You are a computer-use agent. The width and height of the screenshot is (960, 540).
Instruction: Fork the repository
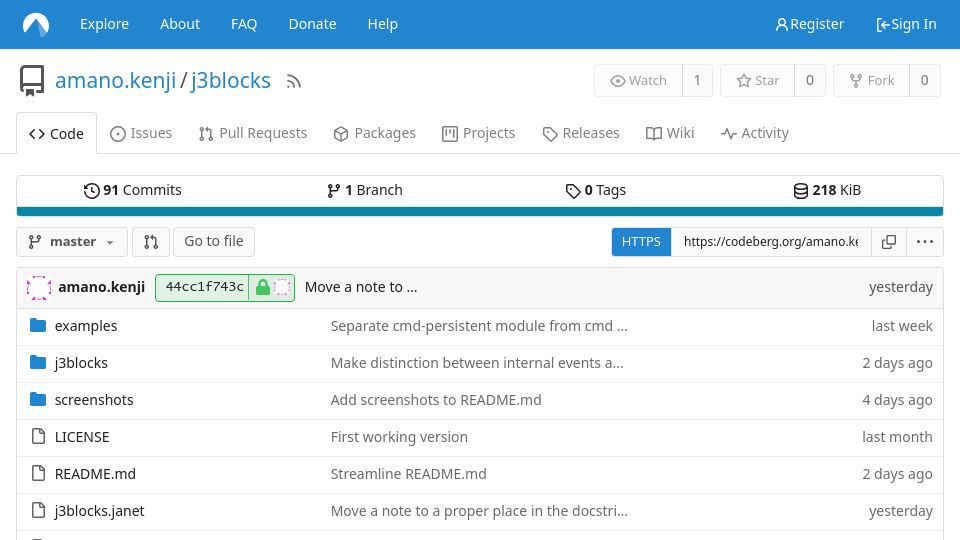871,81
